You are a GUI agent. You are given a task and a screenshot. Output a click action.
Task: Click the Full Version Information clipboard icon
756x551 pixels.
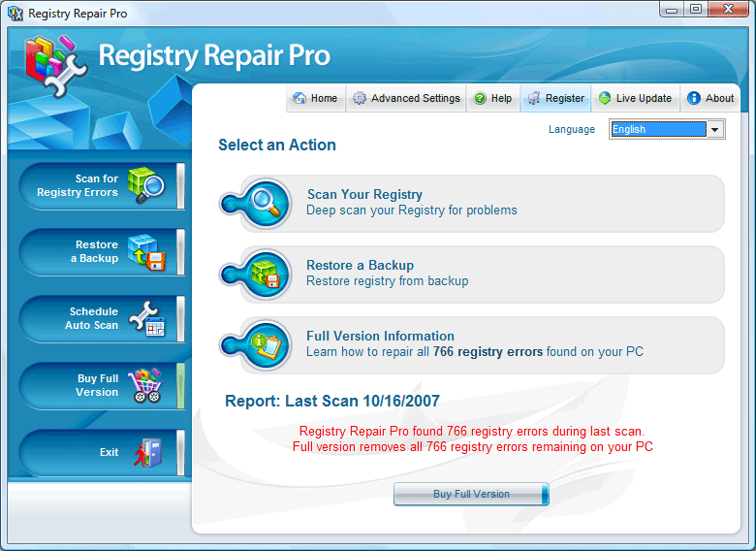pyautogui.click(x=265, y=344)
